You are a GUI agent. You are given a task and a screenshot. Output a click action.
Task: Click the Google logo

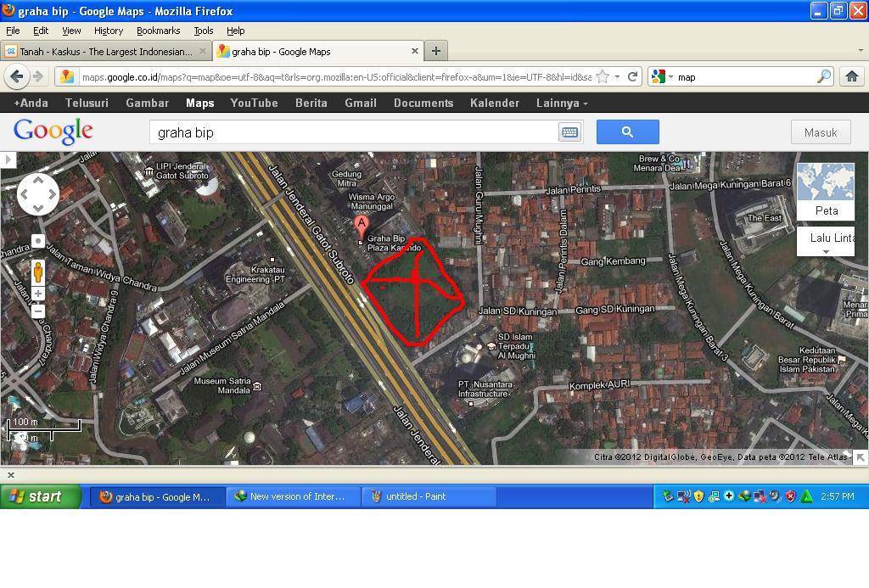tap(53, 132)
